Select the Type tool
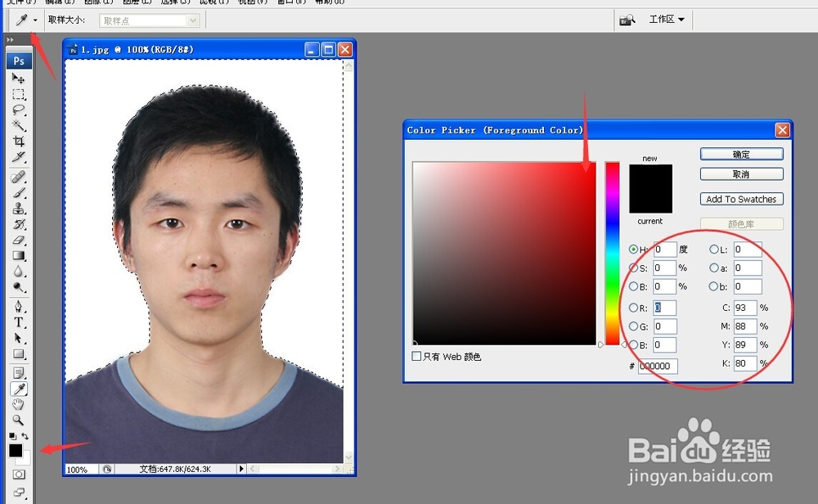This screenshot has width=818, height=504. point(18,322)
